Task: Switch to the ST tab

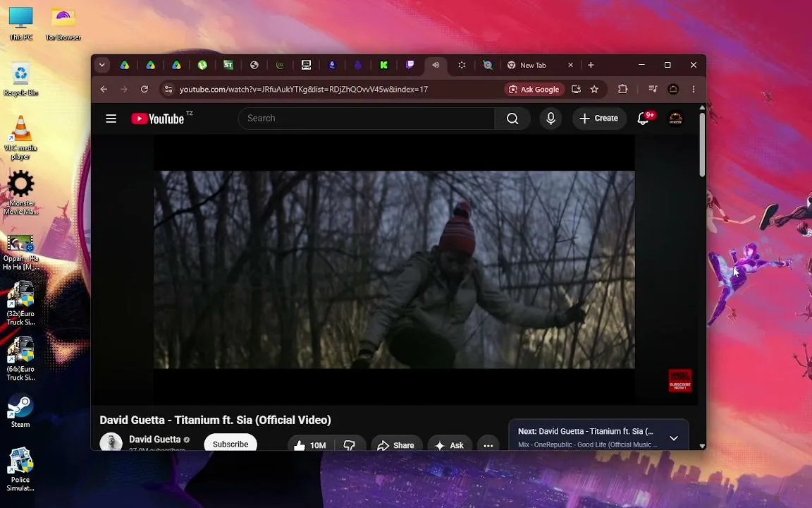Action: [228, 65]
